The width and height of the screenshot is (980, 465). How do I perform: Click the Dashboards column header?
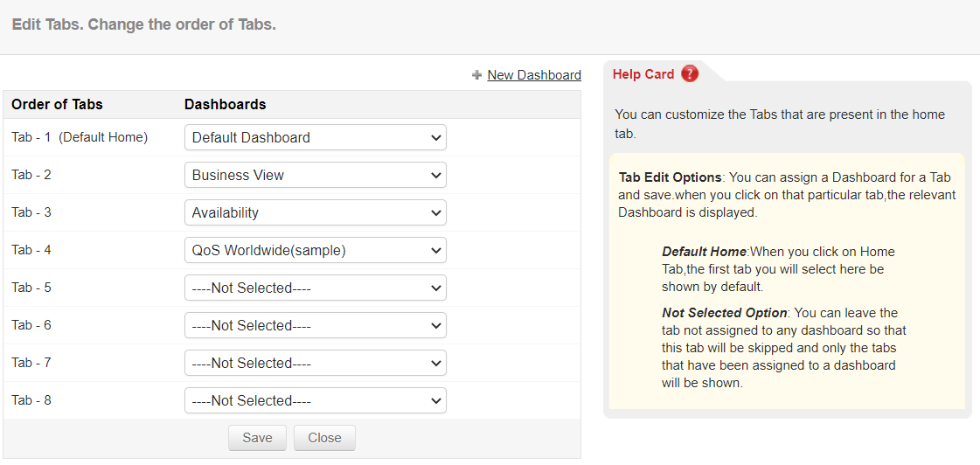coord(225,104)
